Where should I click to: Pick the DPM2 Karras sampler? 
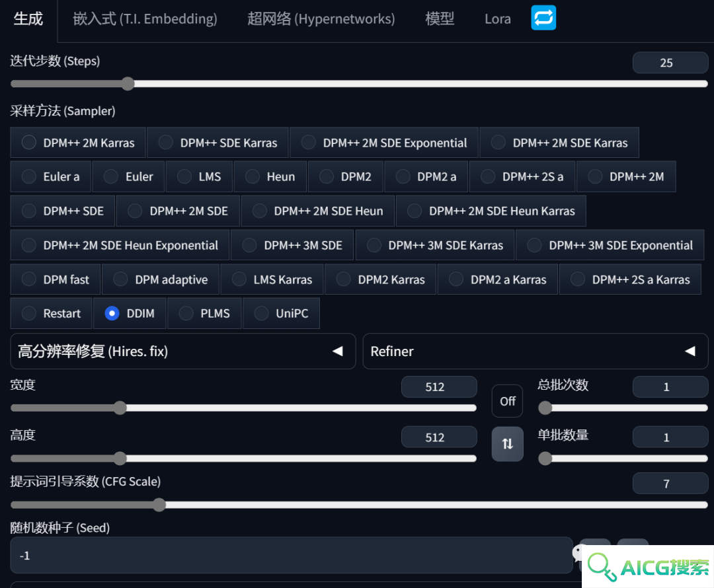coord(380,279)
